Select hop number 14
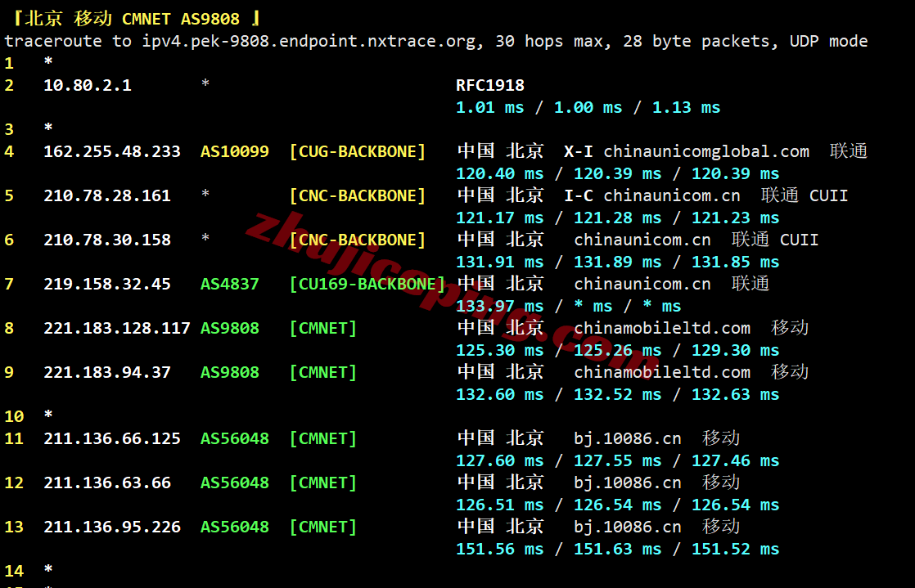 (14, 571)
